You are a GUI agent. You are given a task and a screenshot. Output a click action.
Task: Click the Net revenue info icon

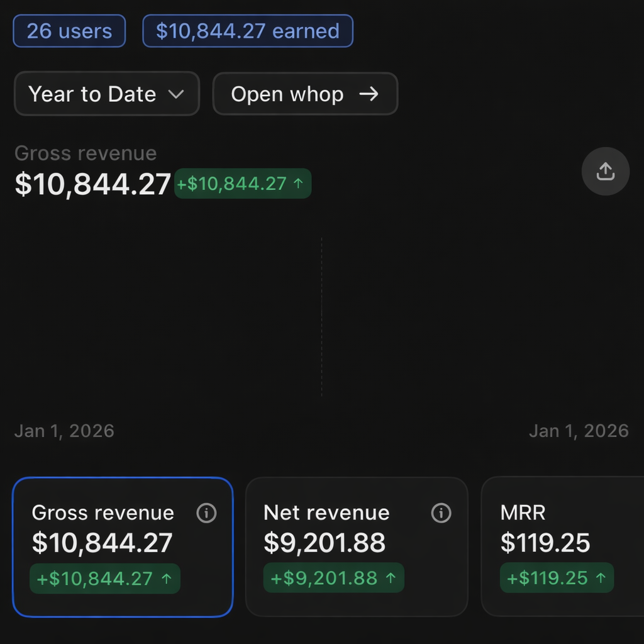coord(441,513)
